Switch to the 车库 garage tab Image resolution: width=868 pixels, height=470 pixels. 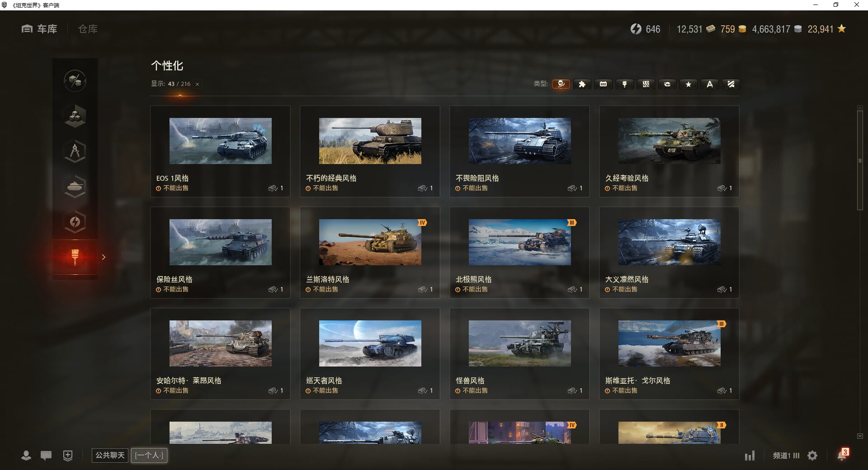click(40, 29)
